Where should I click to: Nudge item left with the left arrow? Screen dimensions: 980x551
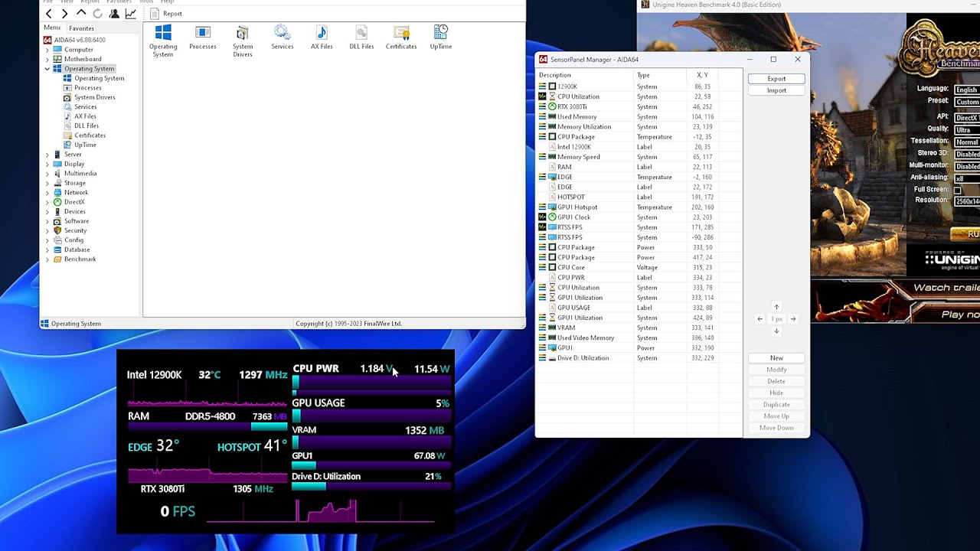tap(760, 319)
